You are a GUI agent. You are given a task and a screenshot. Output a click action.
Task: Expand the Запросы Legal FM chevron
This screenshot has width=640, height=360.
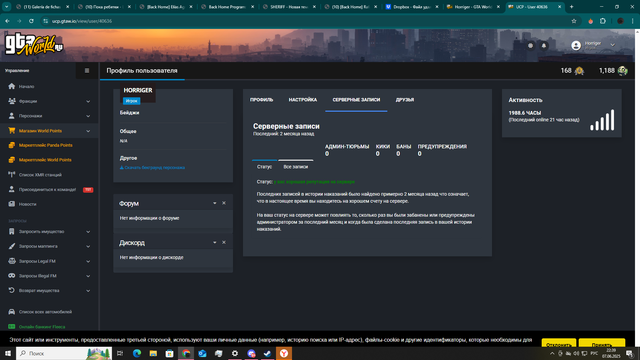[88, 261]
